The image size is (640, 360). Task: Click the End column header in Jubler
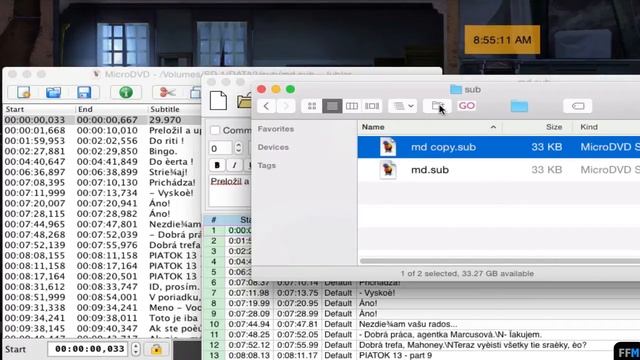(x=111, y=109)
